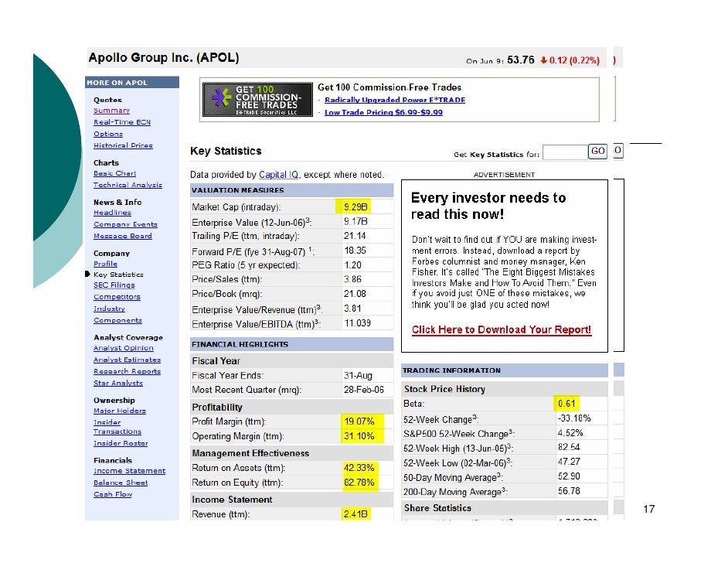Select Price/Book value 21.08
This screenshot has height=563, width=728.
(355, 294)
